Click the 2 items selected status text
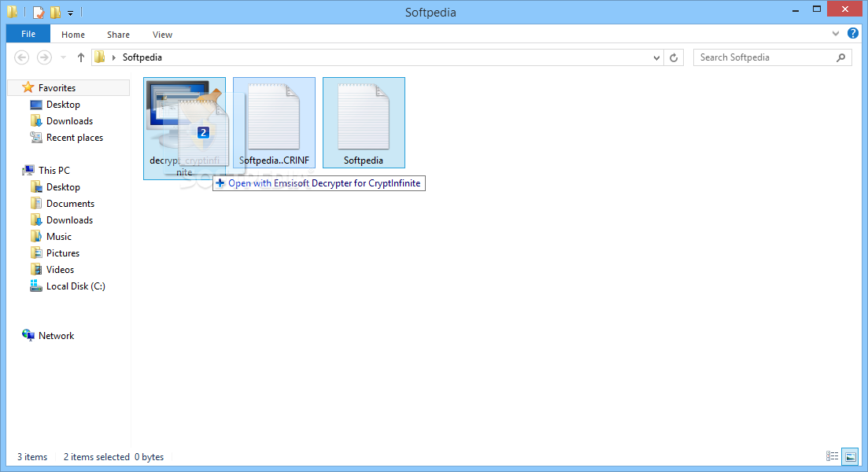 coord(96,457)
